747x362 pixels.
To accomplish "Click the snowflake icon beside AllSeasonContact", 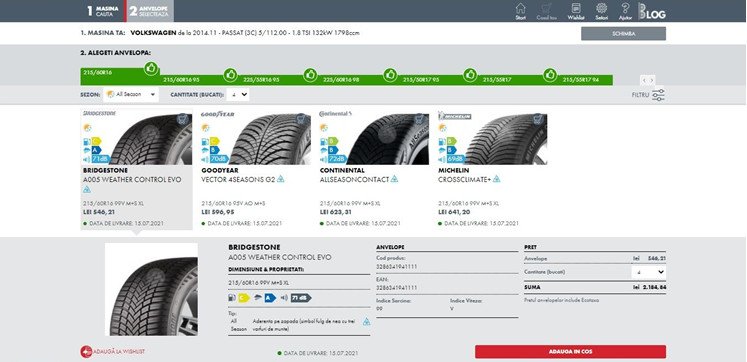I will (x=394, y=179).
